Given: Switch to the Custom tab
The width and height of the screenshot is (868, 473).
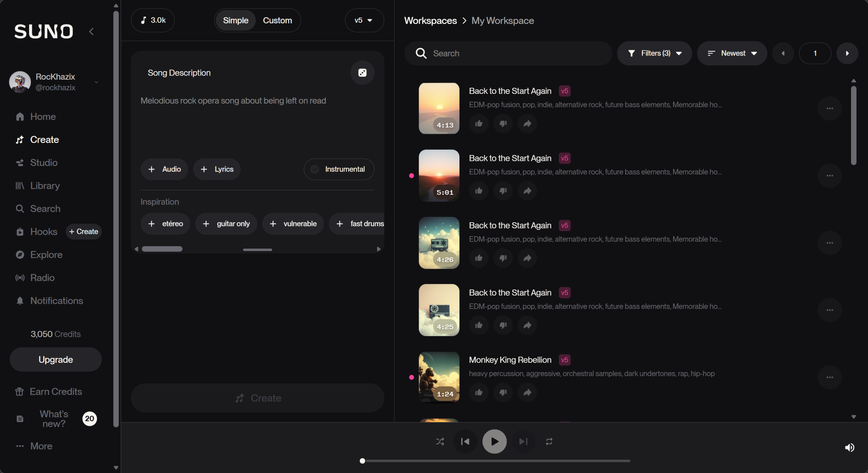Looking at the screenshot, I should 277,20.
